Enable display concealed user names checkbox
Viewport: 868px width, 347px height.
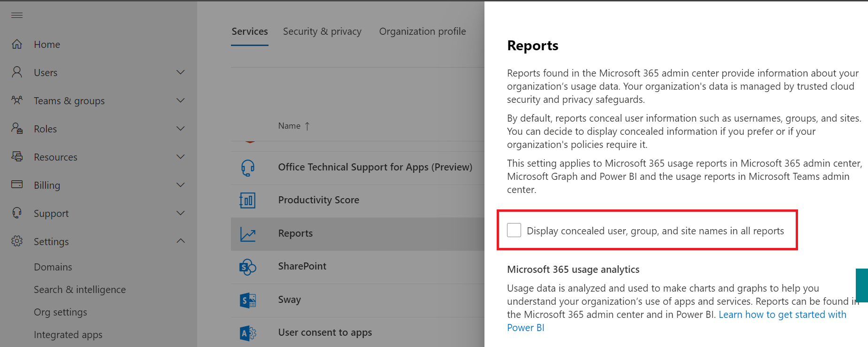[x=514, y=230]
